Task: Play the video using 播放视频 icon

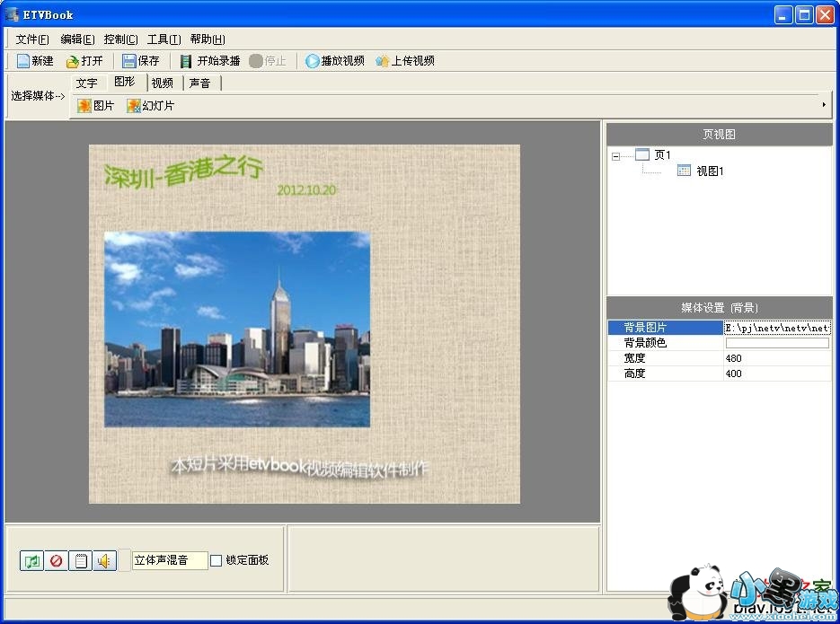Action: coord(313,61)
